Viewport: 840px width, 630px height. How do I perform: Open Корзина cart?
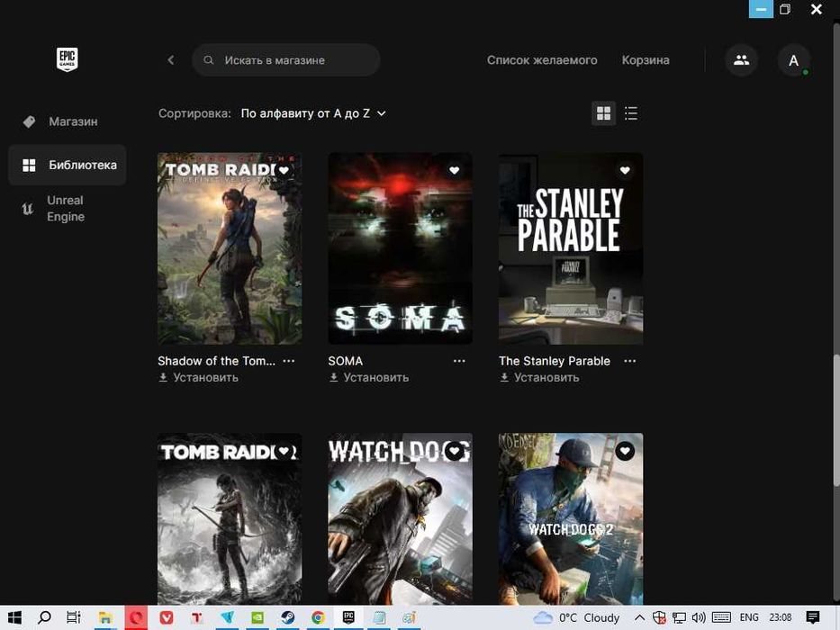pos(645,60)
